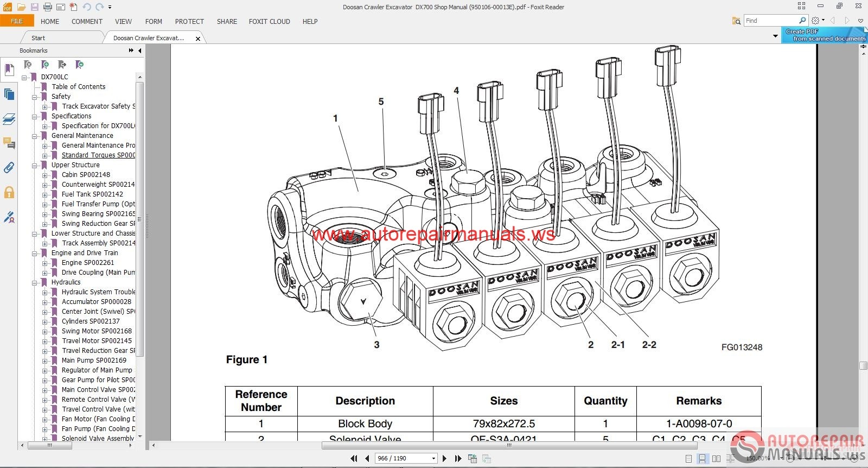Open the Comments panel in left sidebar

pyautogui.click(x=9, y=143)
